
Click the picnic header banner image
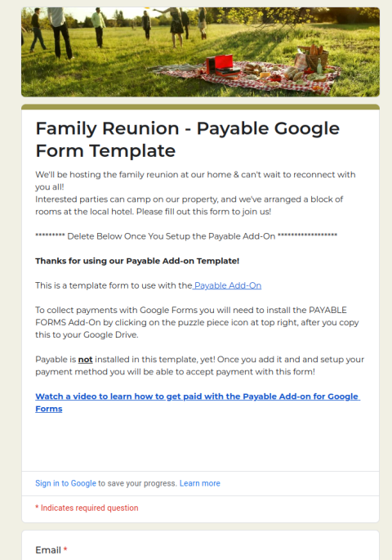coord(200,52)
